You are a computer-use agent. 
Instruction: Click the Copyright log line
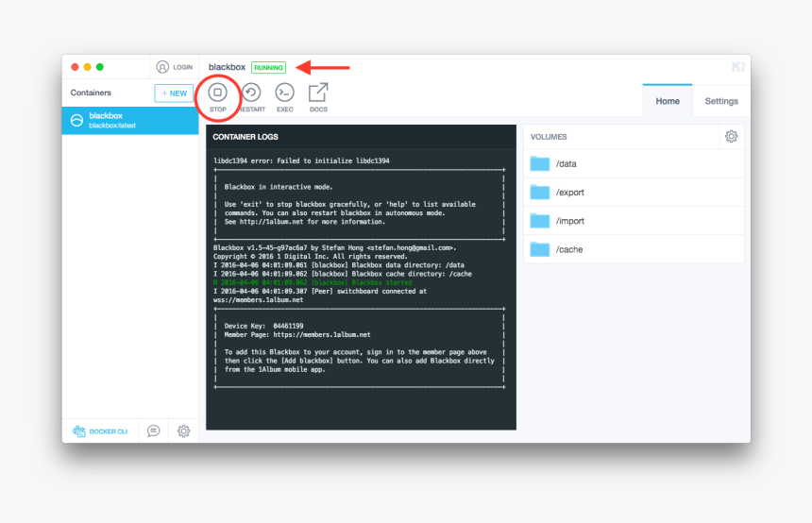[311, 257]
